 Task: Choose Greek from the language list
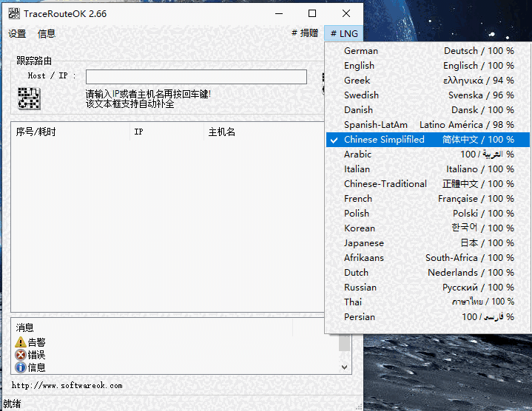click(x=428, y=81)
